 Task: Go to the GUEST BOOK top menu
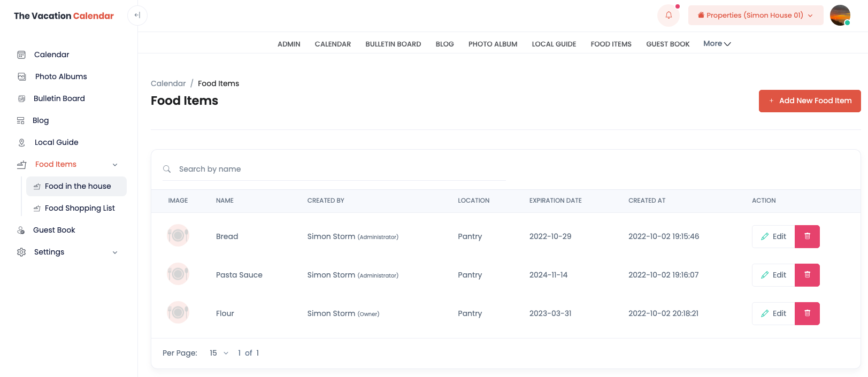[x=667, y=44]
